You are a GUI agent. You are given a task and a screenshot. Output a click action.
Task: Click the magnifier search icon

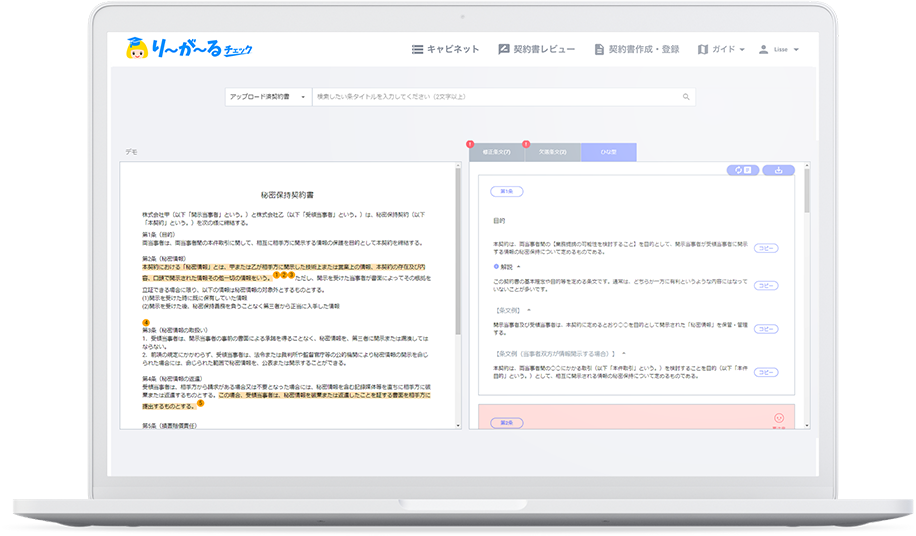coord(686,97)
